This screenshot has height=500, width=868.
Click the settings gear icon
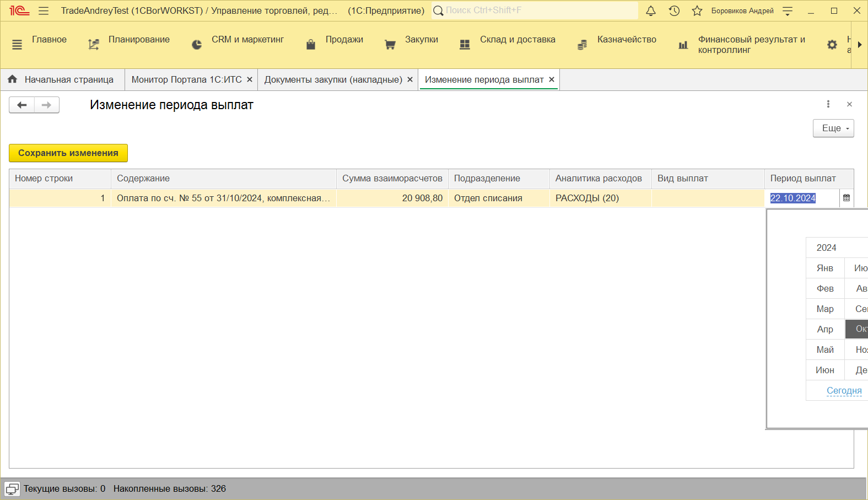(x=832, y=45)
